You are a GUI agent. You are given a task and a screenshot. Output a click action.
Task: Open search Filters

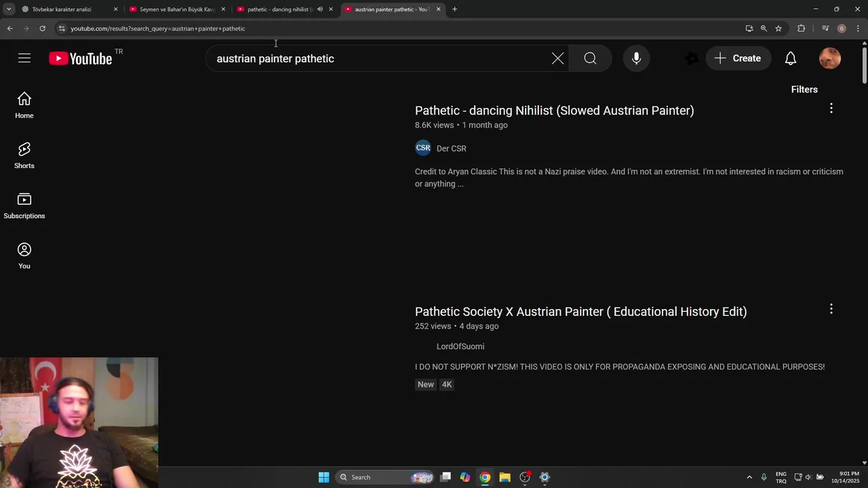804,89
